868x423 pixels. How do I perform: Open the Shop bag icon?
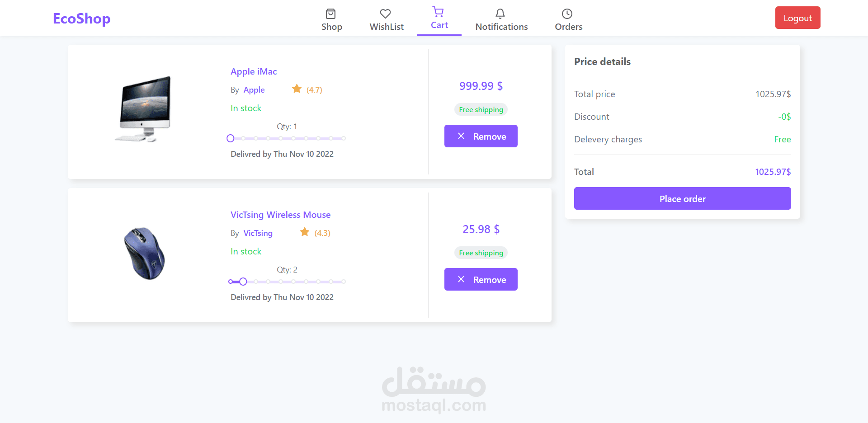point(331,14)
